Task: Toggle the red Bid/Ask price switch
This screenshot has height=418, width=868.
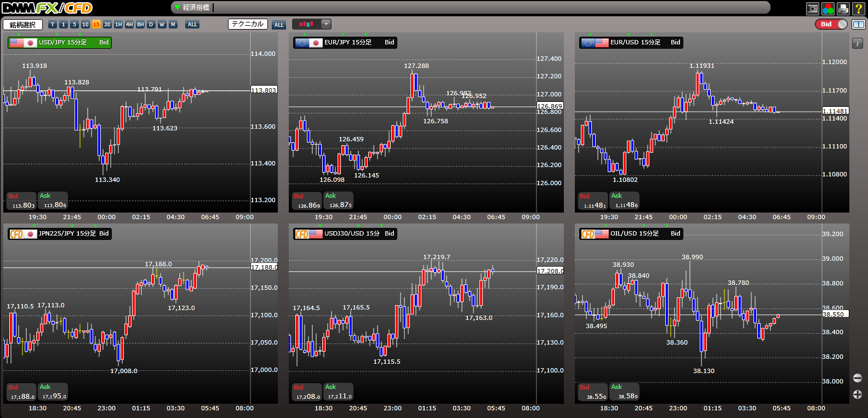Action: click(831, 24)
